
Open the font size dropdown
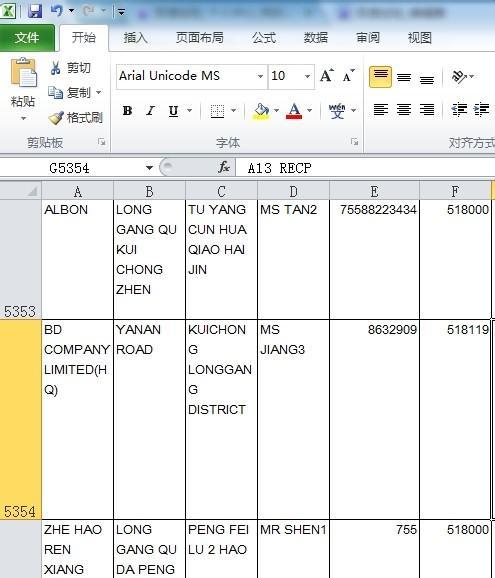pos(307,76)
